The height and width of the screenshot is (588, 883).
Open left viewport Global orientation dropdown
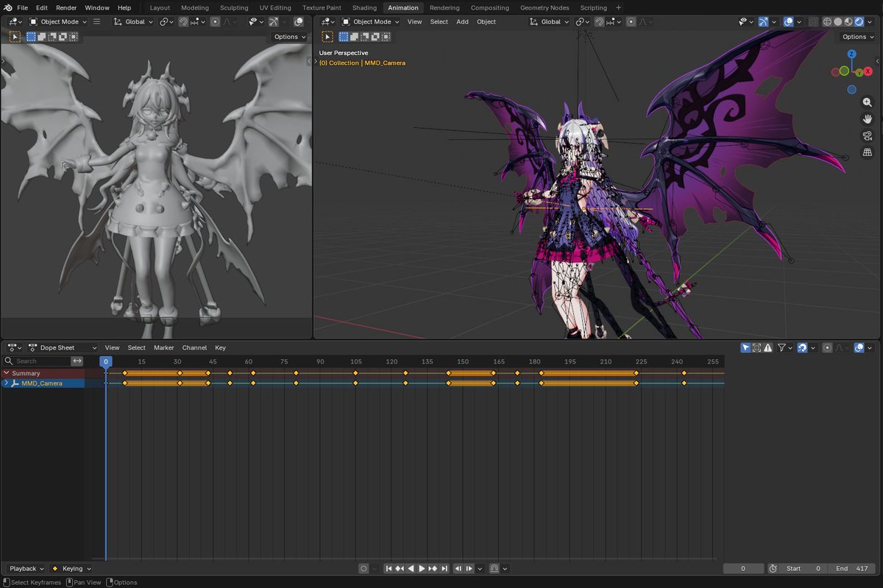(x=133, y=21)
